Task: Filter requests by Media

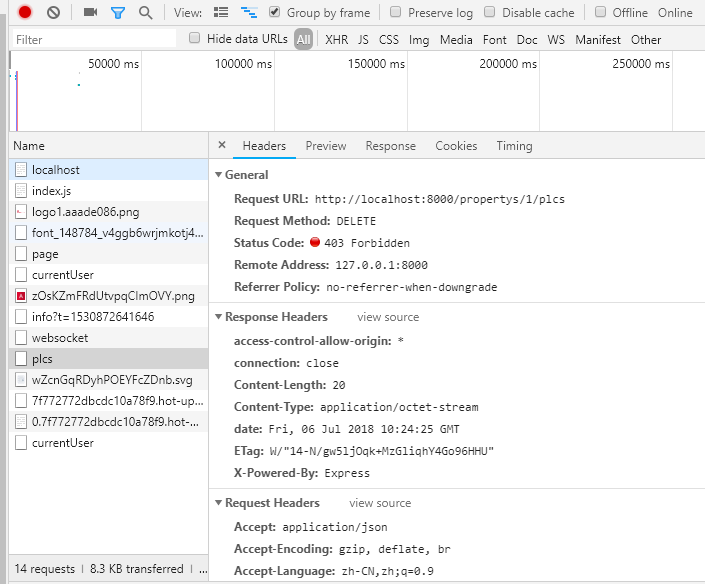Action: [x=456, y=40]
